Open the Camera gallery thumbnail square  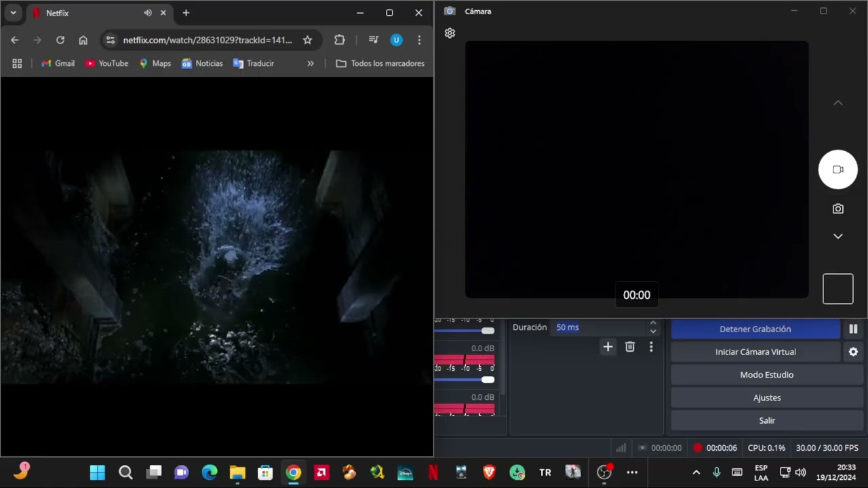tap(838, 289)
